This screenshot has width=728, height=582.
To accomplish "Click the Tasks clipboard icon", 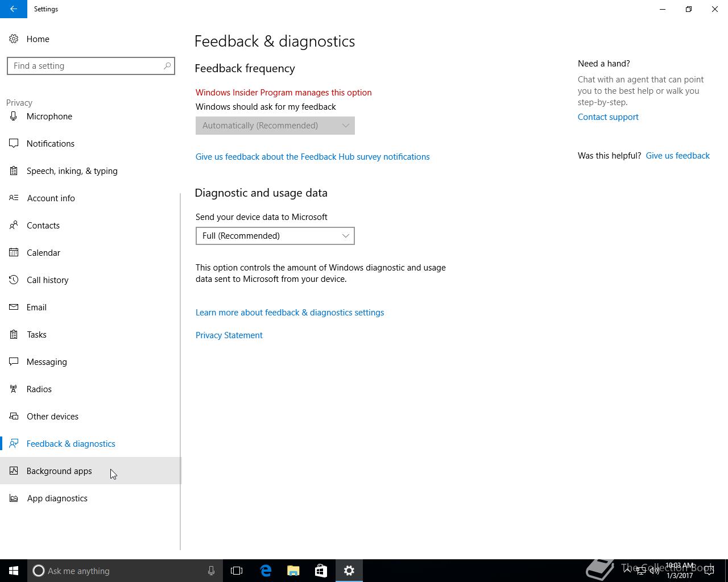I will [14, 335].
